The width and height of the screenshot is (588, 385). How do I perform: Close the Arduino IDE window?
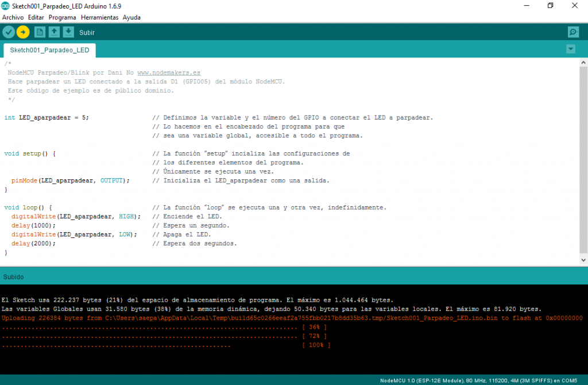[574, 6]
